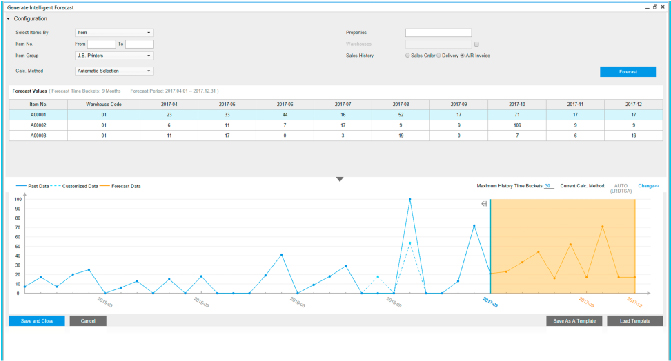Click the chart divider collapse triangle

pyautogui.click(x=339, y=179)
